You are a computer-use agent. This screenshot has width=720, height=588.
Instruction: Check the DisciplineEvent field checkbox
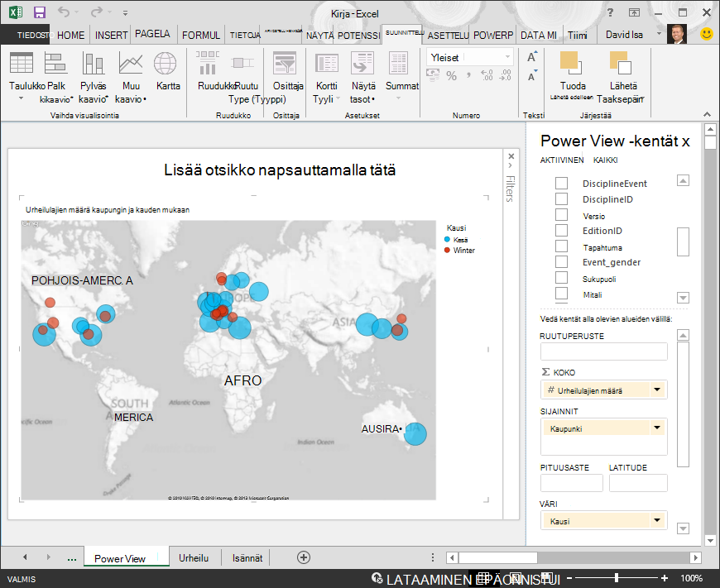(561, 183)
